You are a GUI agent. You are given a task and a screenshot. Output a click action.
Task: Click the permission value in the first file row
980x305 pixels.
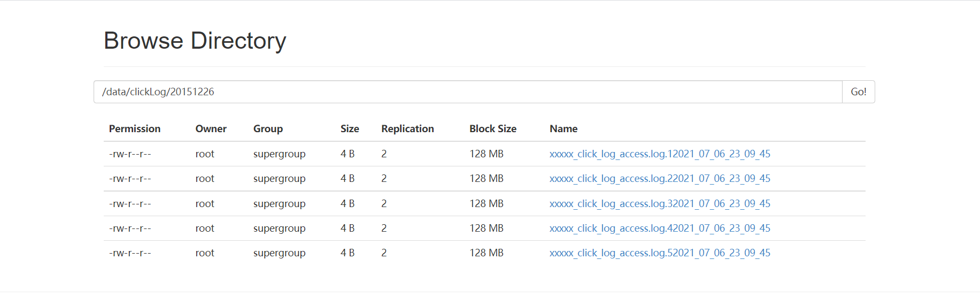coord(130,154)
